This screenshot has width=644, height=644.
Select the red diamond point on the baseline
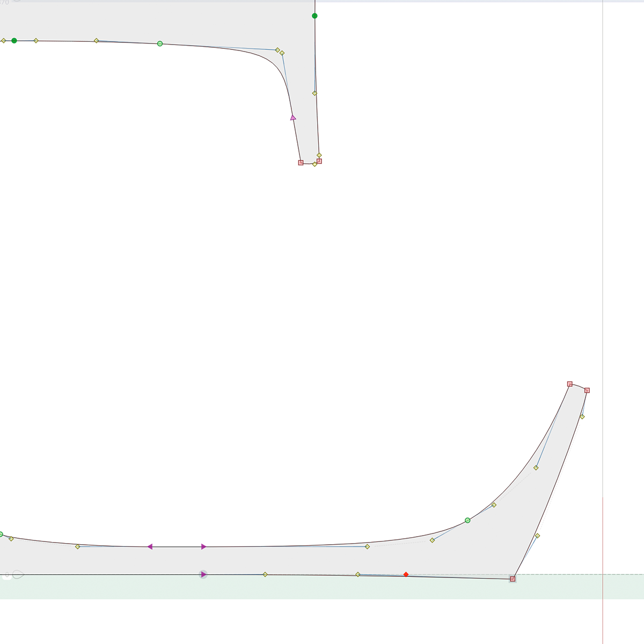coord(406,575)
